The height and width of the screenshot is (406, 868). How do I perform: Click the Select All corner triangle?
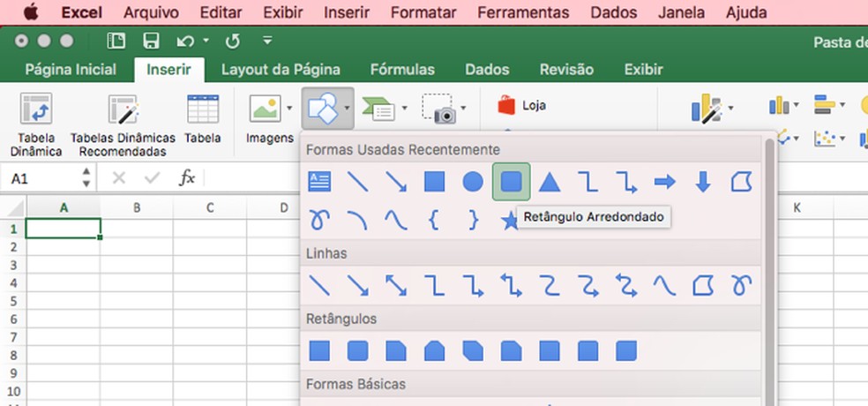click(15, 209)
